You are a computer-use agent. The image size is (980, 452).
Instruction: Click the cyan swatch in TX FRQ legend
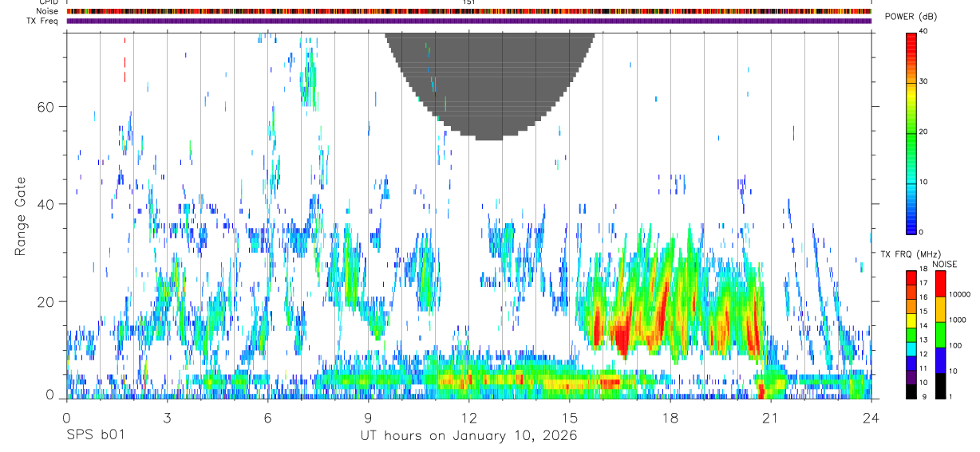tap(911, 348)
